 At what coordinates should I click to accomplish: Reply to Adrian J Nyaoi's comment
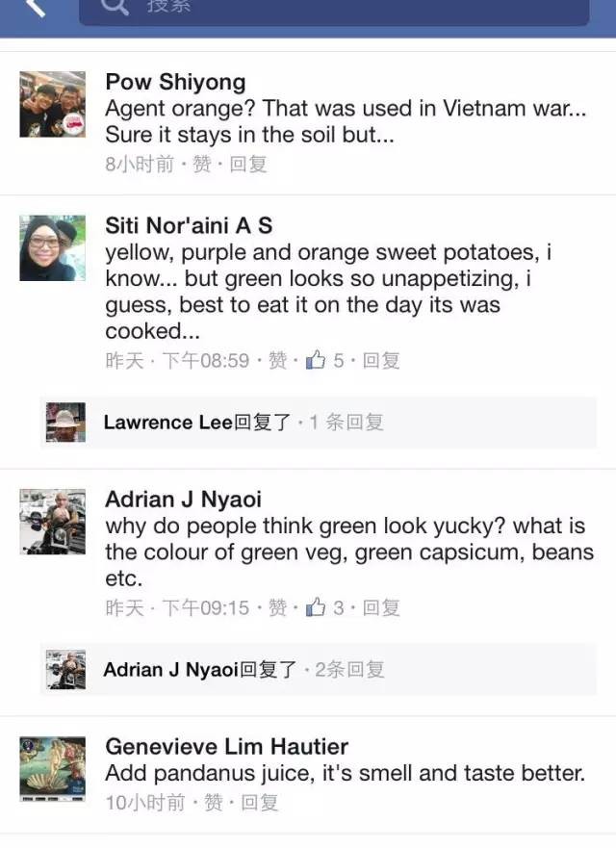pos(381,608)
